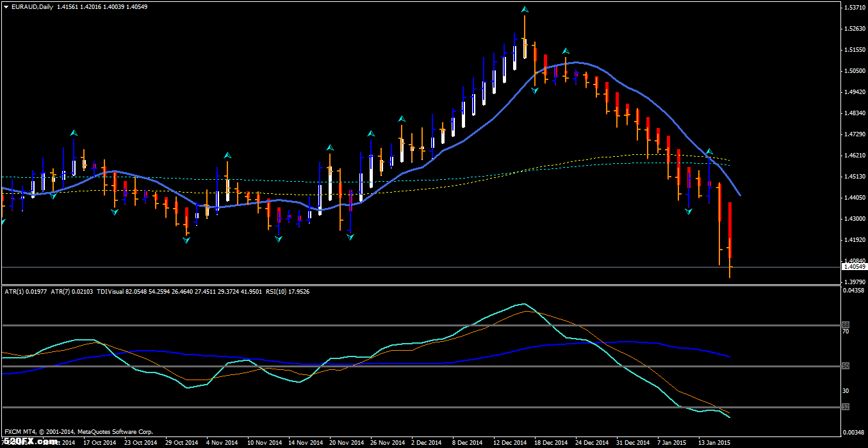868x448 pixels.
Task: Click price axis label 1.48340
Action: coord(856,113)
